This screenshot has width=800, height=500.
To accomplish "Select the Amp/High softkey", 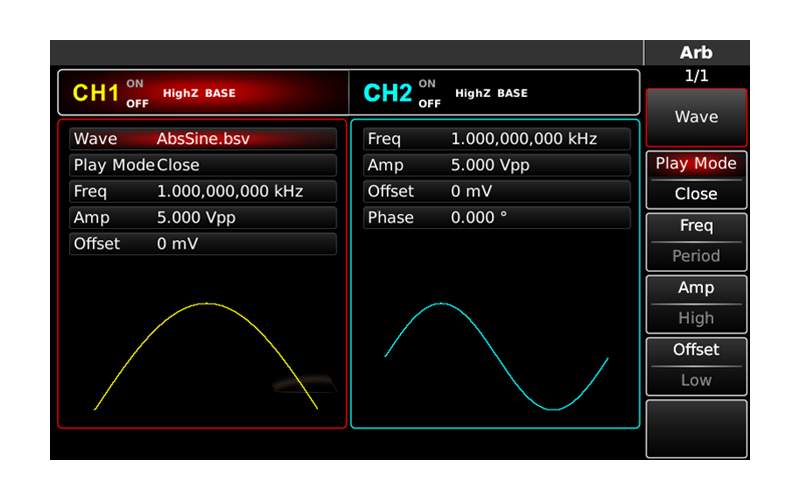I will (696, 304).
